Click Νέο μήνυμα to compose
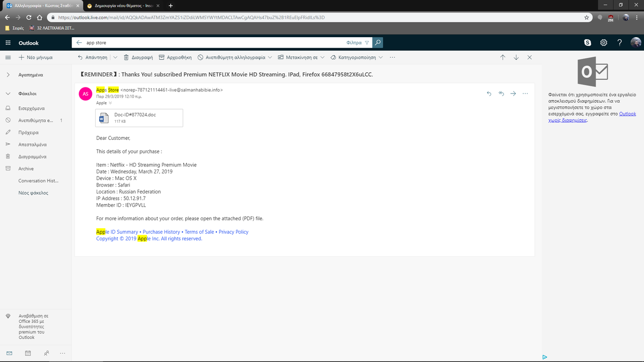 (x=36, y=57)
